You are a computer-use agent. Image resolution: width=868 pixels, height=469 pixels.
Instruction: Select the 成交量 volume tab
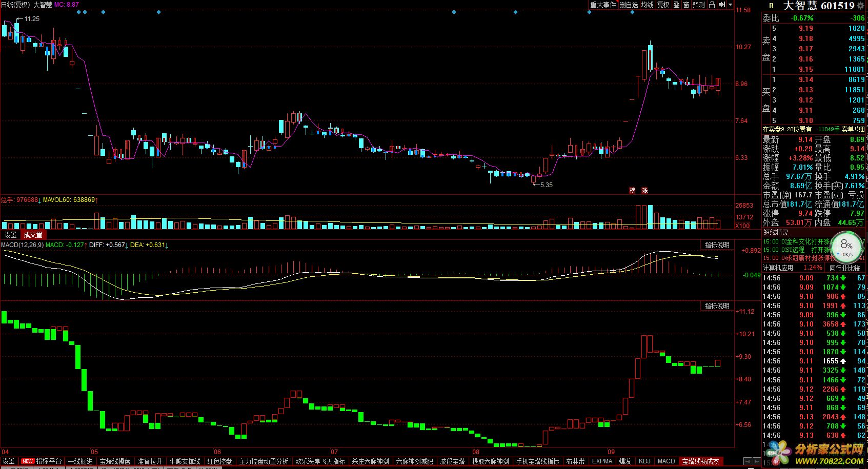pyautogui.click(x=33, y=235)
